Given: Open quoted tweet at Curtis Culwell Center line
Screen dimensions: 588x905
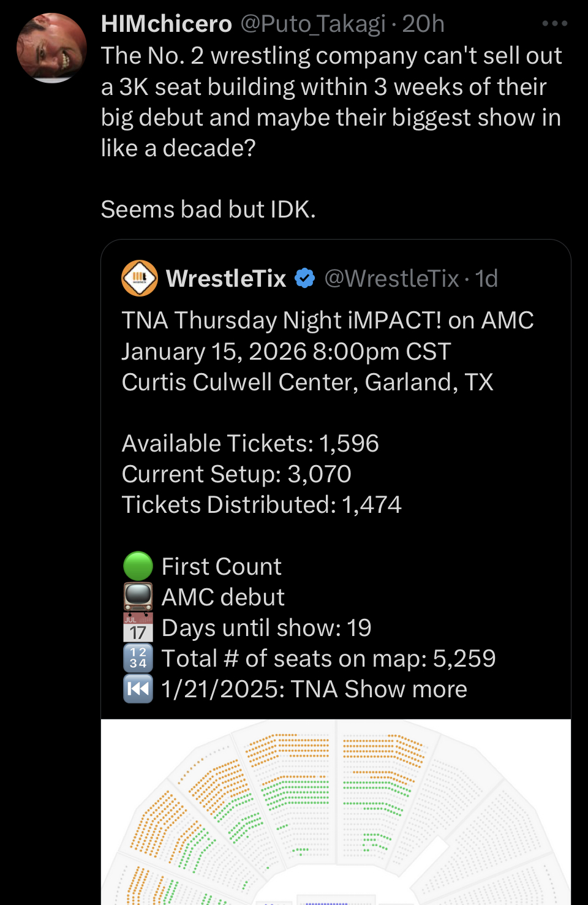Looking at the screenshot, I should [307, 382].
